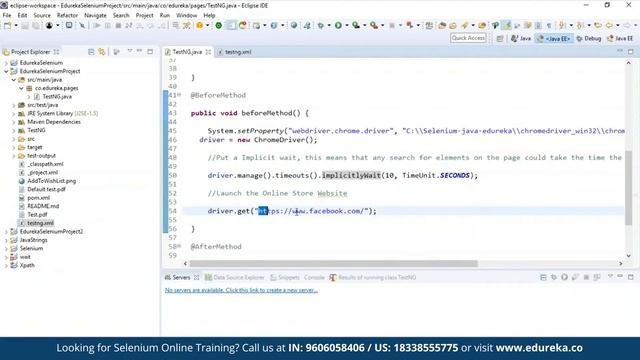The height and width of the screenshot is (360, 640).
Task: Open the Data Source Explorer tab
Action: pyautogui.click(x=235, y=278)
